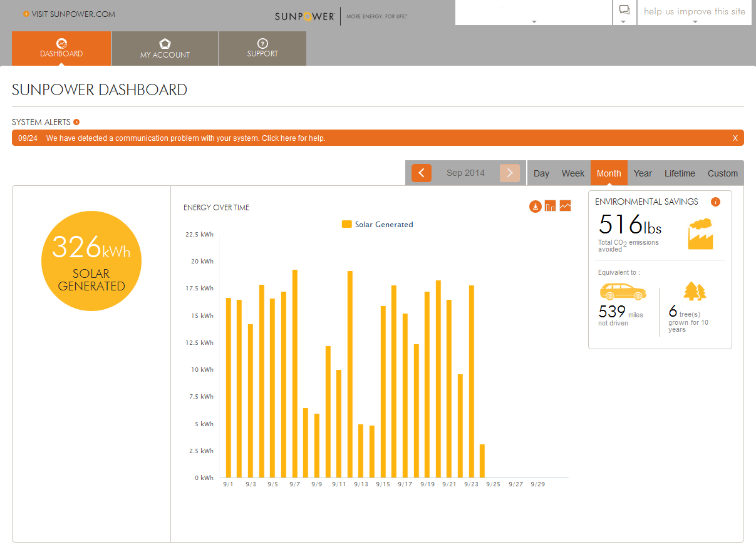Switch chart to line graph view
Viewport: 756px width, 547px height.
pos(565,206)
